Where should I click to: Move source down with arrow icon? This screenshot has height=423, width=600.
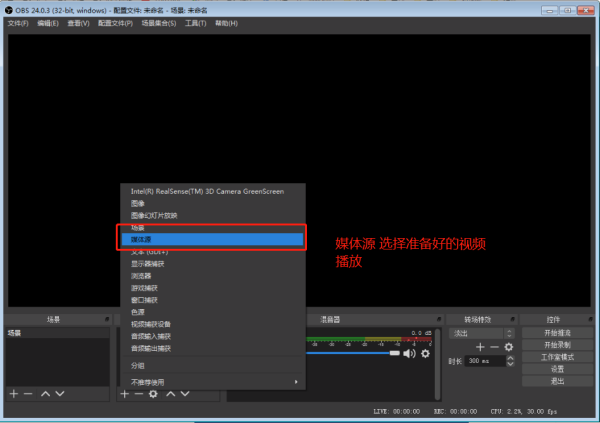point(185,394)
